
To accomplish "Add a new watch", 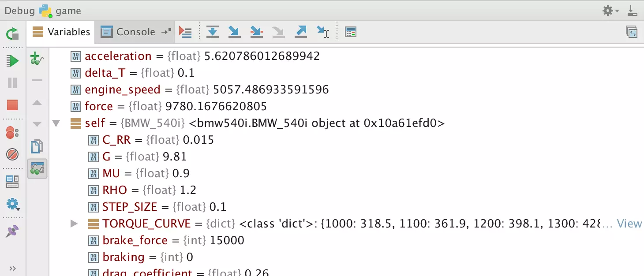I will coord(37,59).
